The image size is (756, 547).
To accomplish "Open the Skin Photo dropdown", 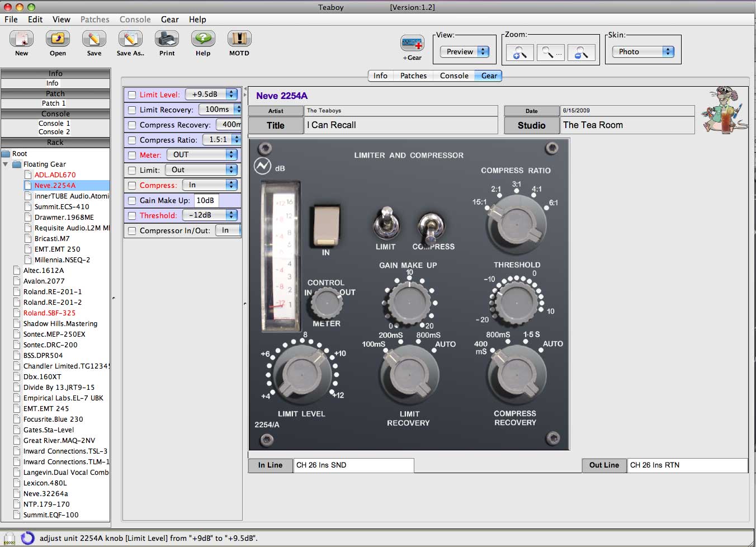I will point(643,52).
